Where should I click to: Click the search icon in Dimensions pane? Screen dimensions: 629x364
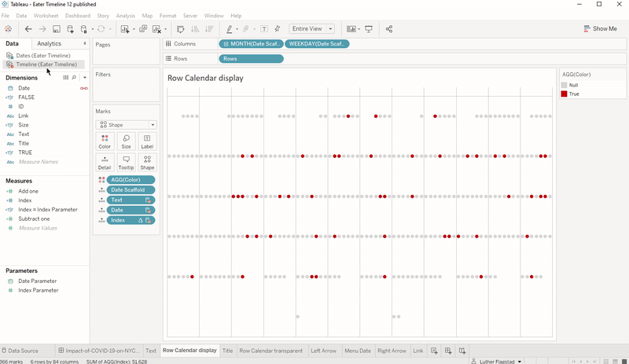click(x=74, y=78)
